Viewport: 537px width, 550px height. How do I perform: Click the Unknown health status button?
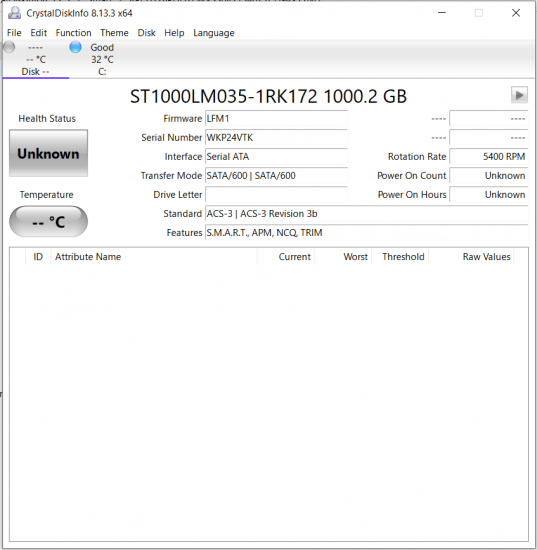coord(48,153)
